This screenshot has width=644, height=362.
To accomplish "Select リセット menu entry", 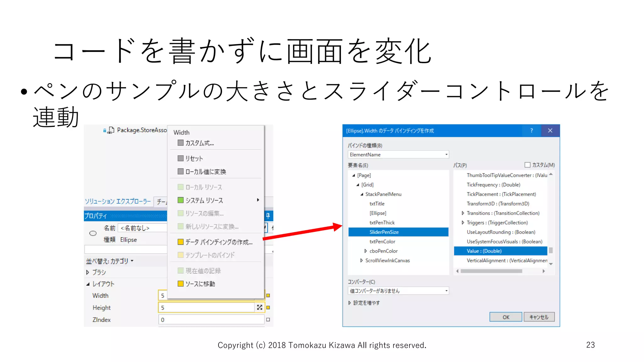I will (194, 158).
